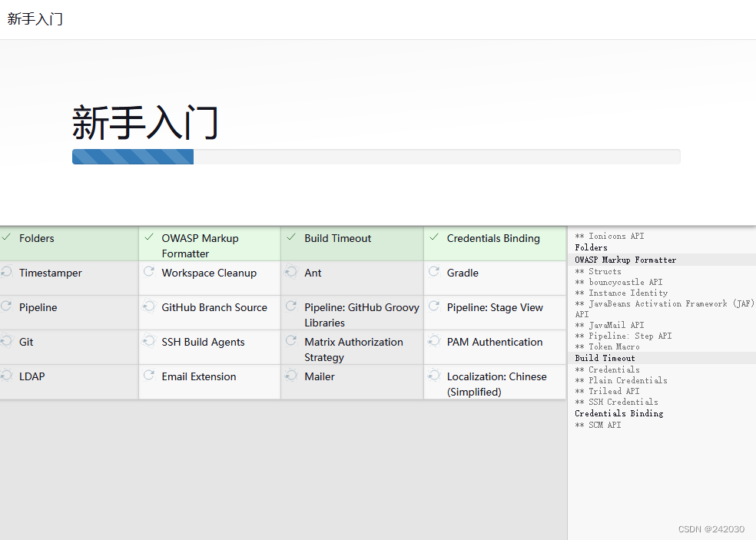Click 'Folders' entry in the install log

pos(591,247)
